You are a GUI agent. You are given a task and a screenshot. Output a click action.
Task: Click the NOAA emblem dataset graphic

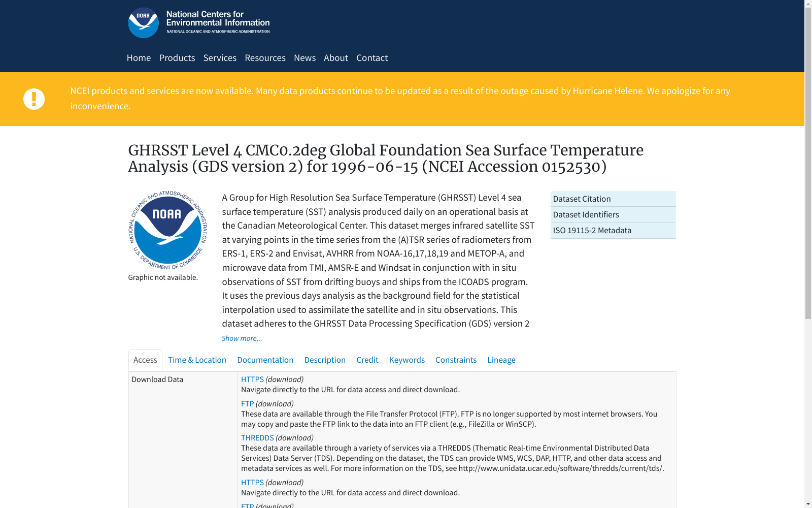168,231
